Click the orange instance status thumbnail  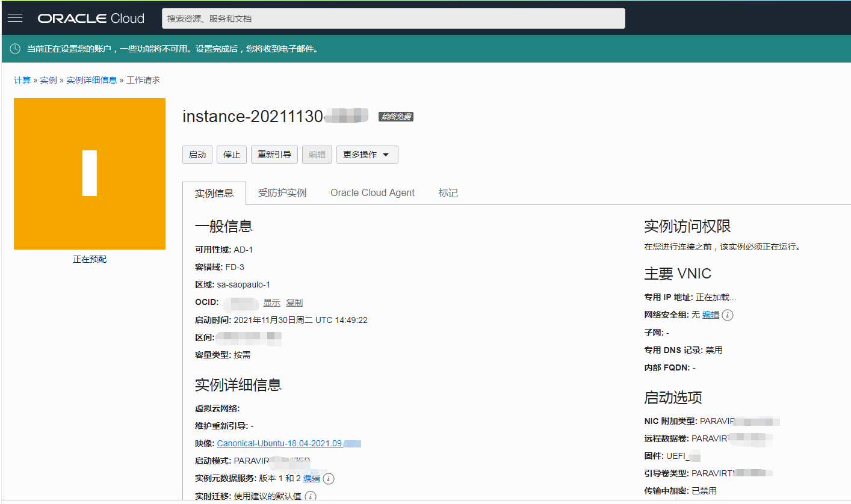point(90,174)
